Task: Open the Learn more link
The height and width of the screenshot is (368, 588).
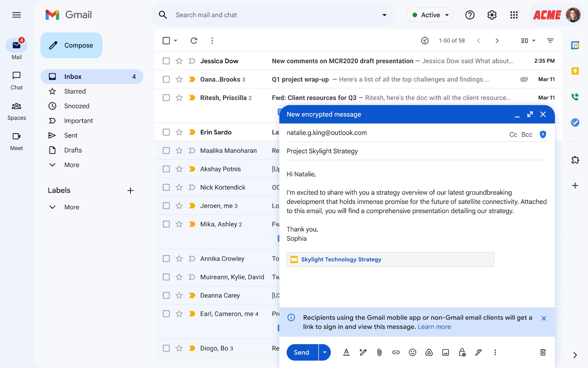Action: pyautogui.click(x=434, y=326)
